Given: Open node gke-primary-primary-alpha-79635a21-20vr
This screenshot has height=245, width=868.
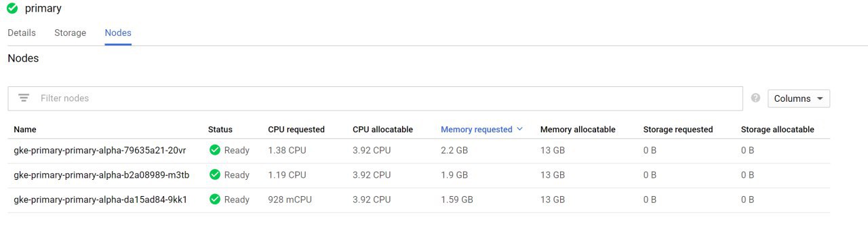Looking at the screenshot, I should pos(100,150).
